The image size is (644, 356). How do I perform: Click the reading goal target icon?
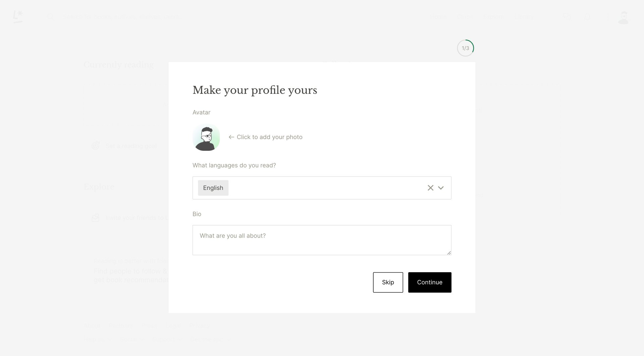96,145
